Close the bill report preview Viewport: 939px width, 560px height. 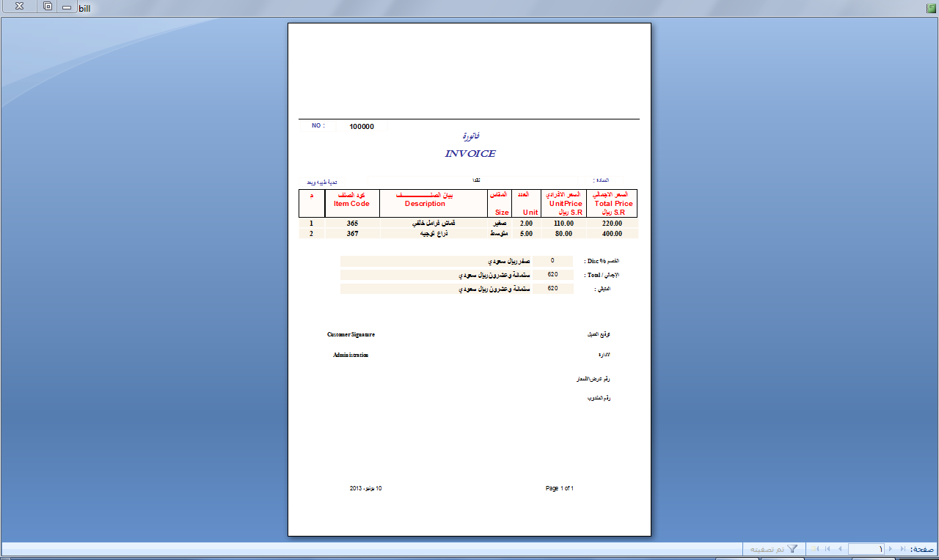(18, 7)
